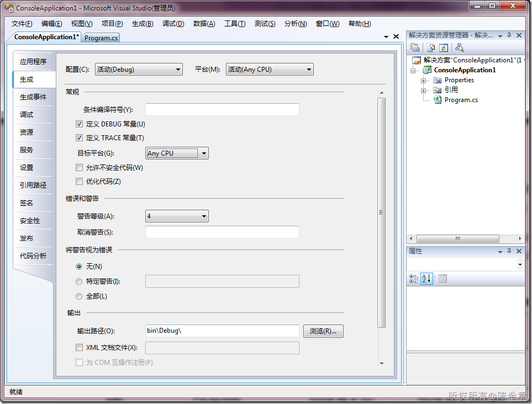The height and width of the screenshot is (404, 532).
Task: Click the pin icon on the Solution Explorer panel
Action: [509, 35]
